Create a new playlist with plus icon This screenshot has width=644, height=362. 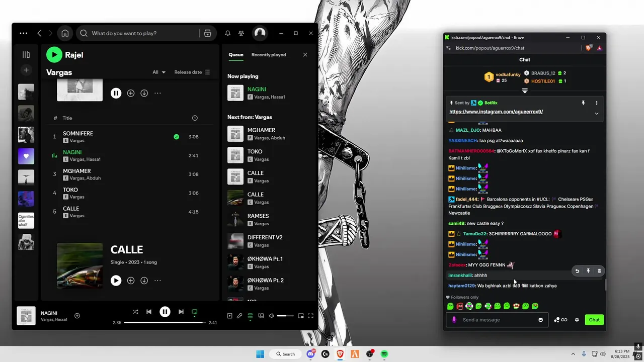coord(26,70)
